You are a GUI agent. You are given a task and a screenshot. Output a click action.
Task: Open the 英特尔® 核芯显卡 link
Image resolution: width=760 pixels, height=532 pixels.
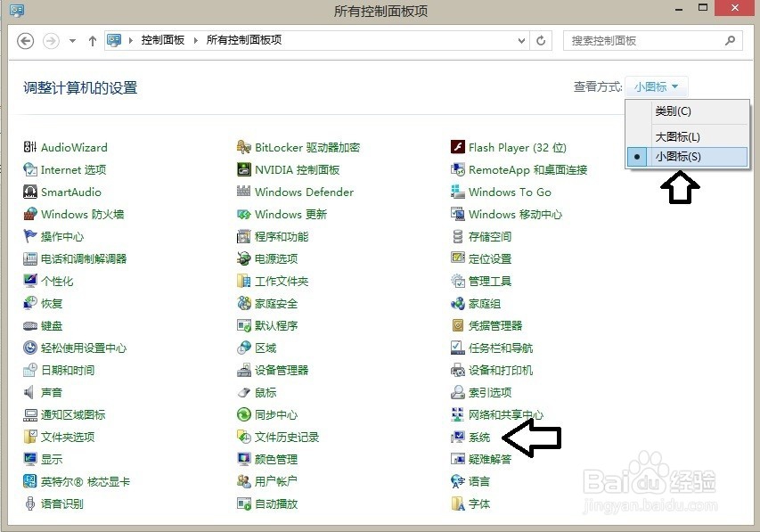[86, 481]
